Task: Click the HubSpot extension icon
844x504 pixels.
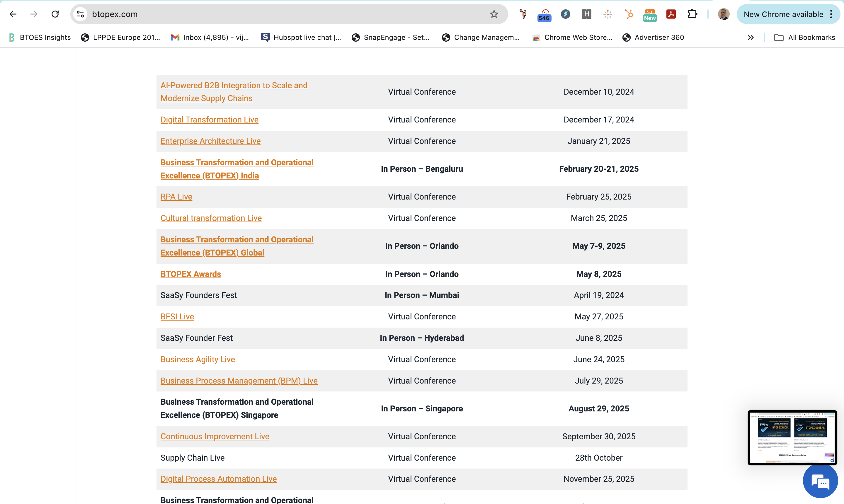Action: click(x=629, y=14)
